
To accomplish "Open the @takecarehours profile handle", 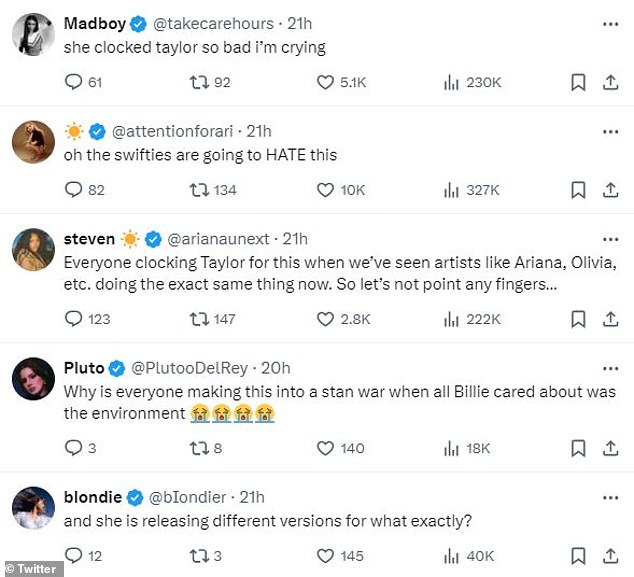I will click(213, 24).
